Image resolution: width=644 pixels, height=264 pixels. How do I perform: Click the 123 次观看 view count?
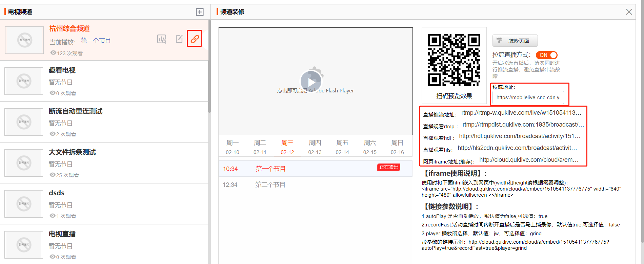coord(66,53)
